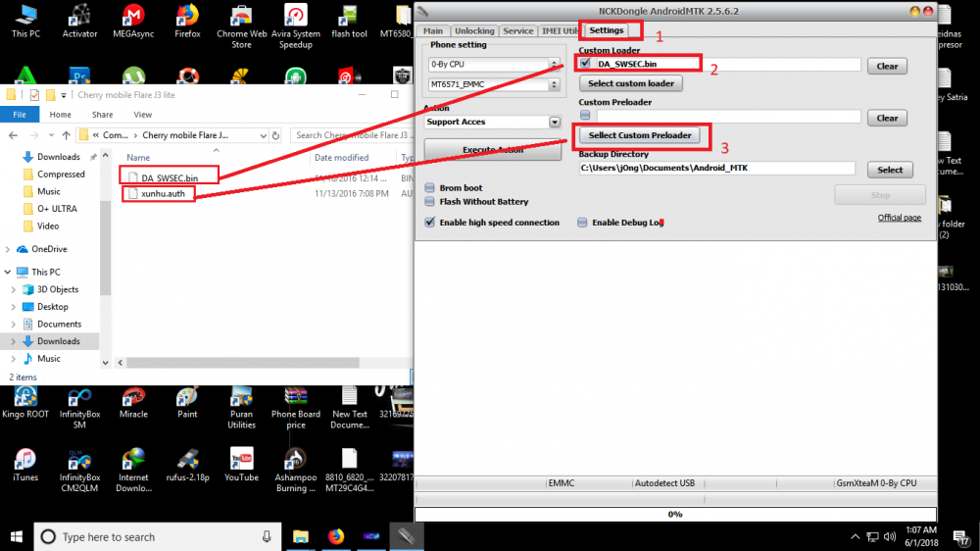This screenshot has height=551, width=980.
Task: Click the 0% progress bar
Action: pyautogui.click(x=675, y=514)
